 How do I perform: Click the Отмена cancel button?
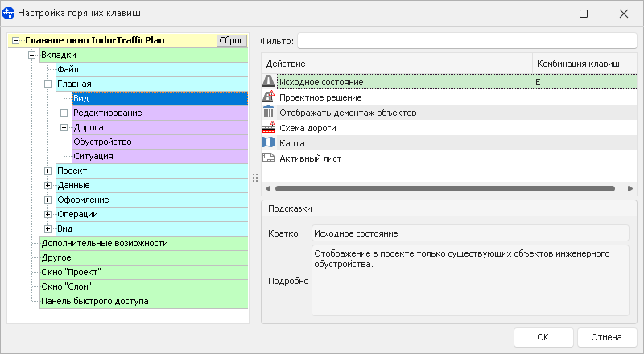pyautogui.click(x=607, y=337)
